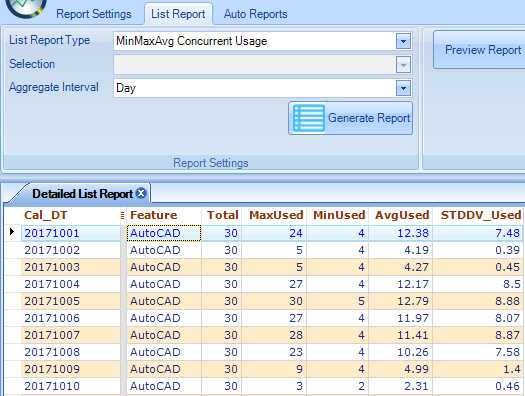Close the Detailed List Report tab
The width and height of the screenshot is (525, 396).
tap(142, 193)
